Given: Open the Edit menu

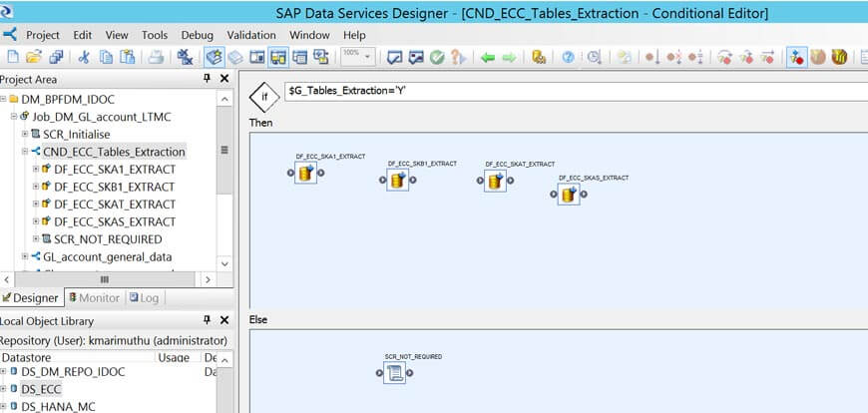Looking at the screenshot, I should (83, 35).
